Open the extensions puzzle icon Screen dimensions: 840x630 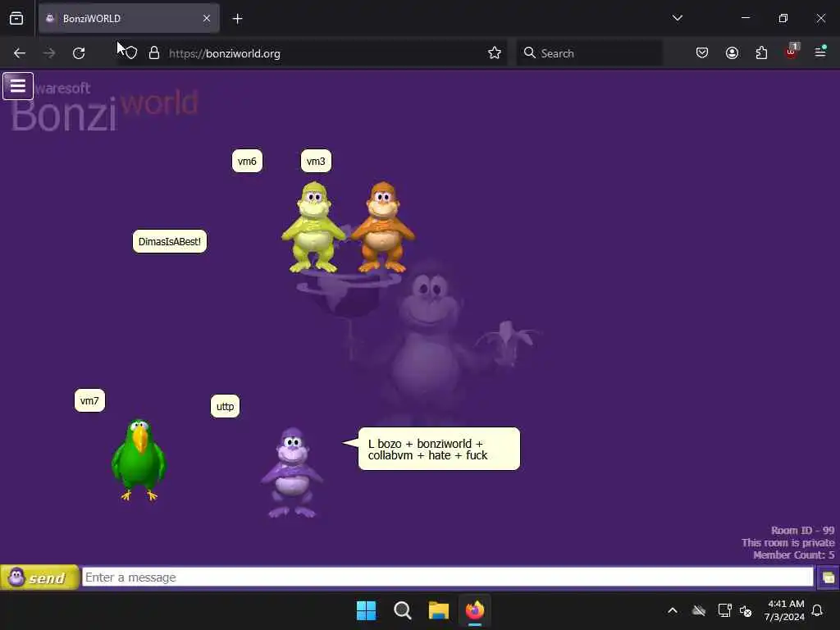(x=761, y=53)
